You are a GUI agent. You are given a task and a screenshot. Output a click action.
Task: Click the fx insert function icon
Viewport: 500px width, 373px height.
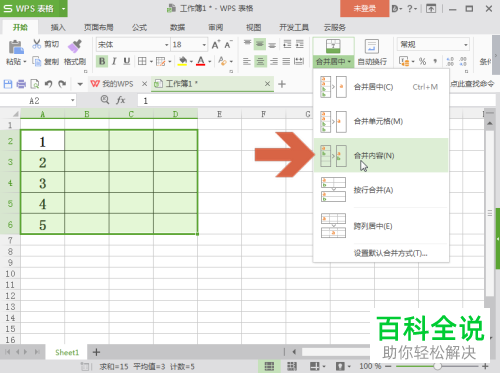click(121, 100)
